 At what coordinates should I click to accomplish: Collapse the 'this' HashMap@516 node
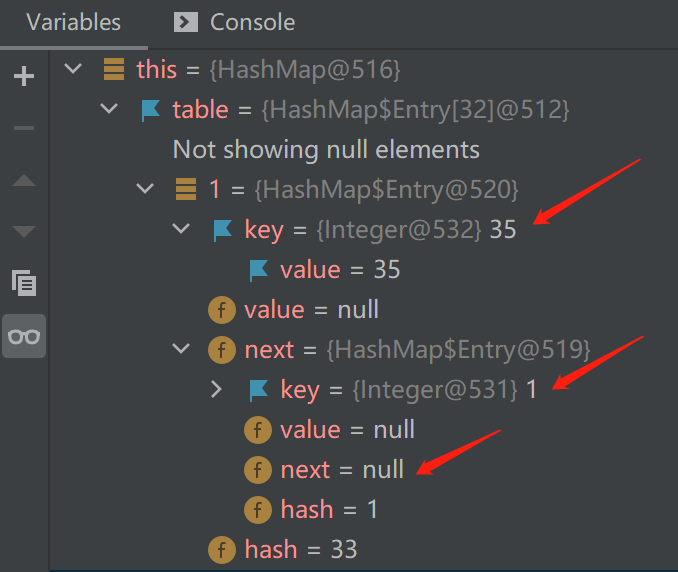coord(72,69)
